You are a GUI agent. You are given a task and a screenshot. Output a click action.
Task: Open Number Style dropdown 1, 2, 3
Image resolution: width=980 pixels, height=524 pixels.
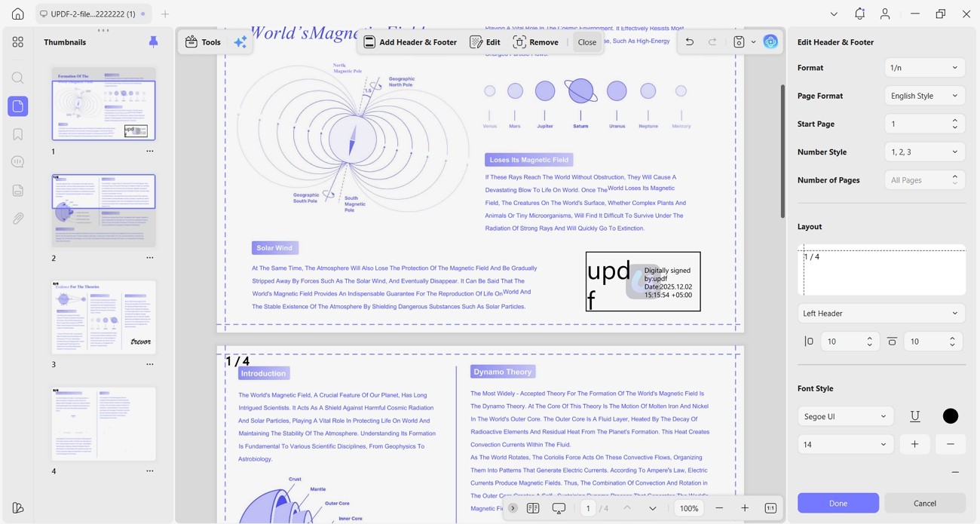924,152
